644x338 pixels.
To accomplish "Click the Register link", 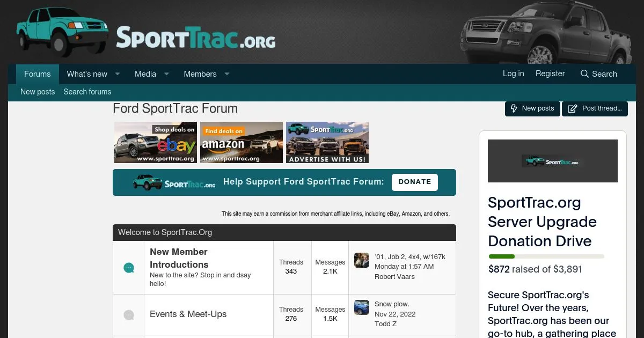I will click(550, 74).
